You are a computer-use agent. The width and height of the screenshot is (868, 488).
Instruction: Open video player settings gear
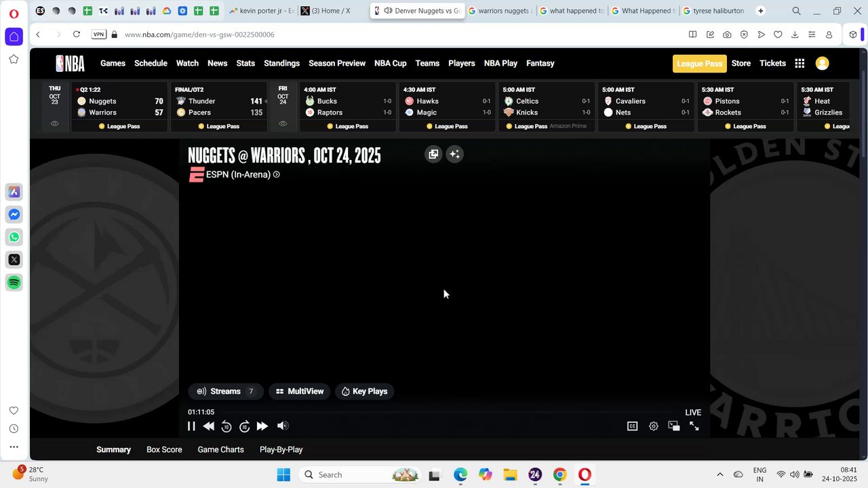(654, 426)
